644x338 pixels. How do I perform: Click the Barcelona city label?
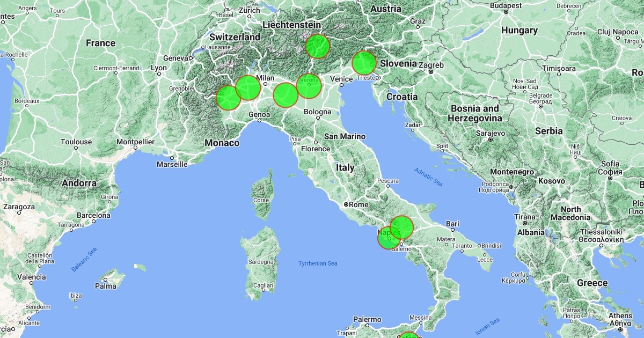93,215
